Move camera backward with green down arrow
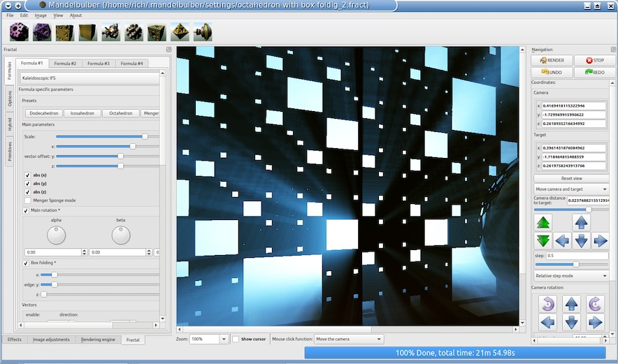618x364 pixels. [543, 240]
